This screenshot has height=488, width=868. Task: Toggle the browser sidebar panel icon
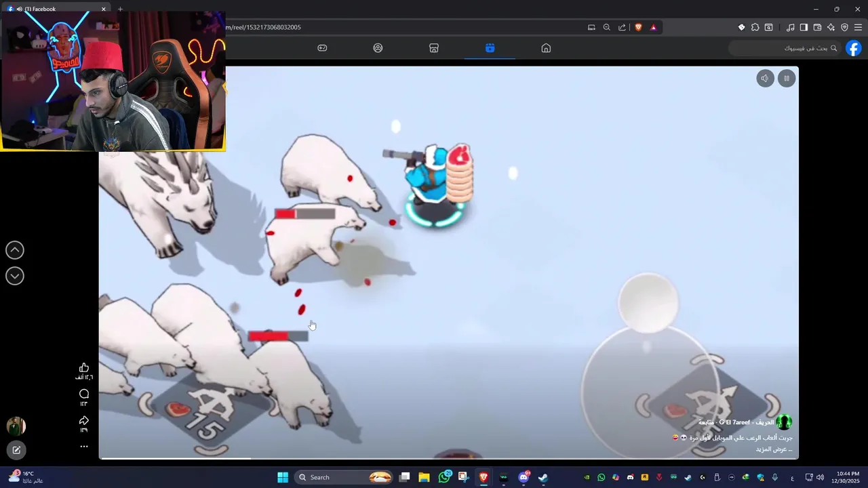(804, 27)
